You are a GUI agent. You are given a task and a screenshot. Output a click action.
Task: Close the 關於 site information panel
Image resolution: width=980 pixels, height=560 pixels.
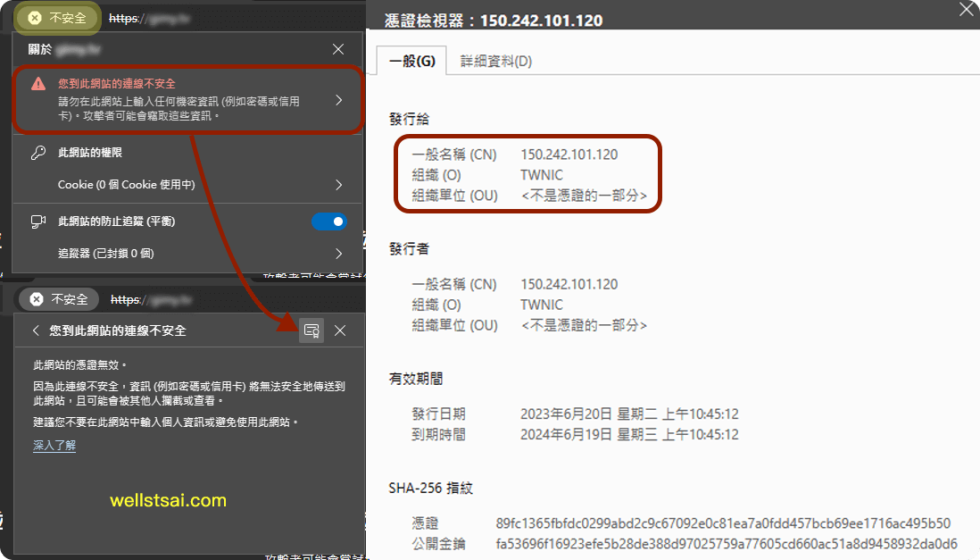336,49
